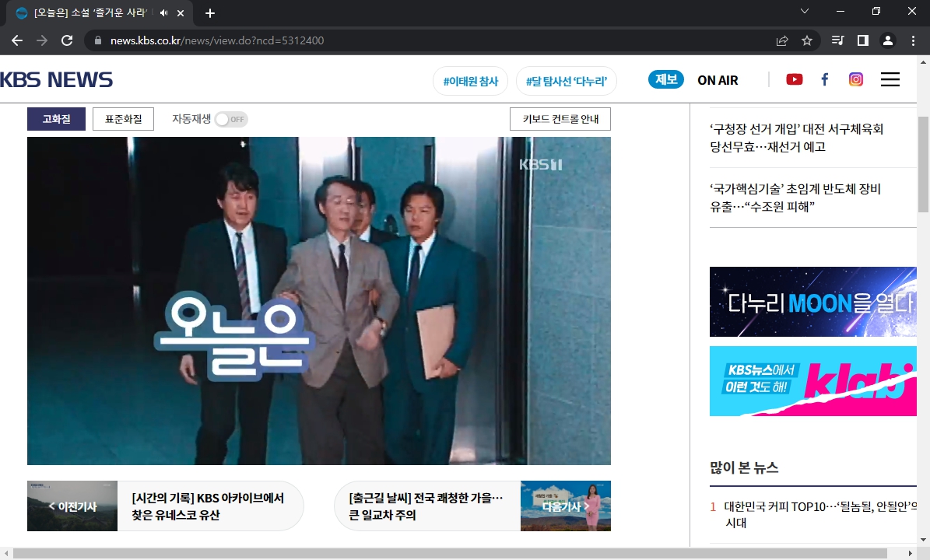Open the 다누리 MOON을 열다 banner
Viewport: 930px width, 560px height.
click(813, 302)
